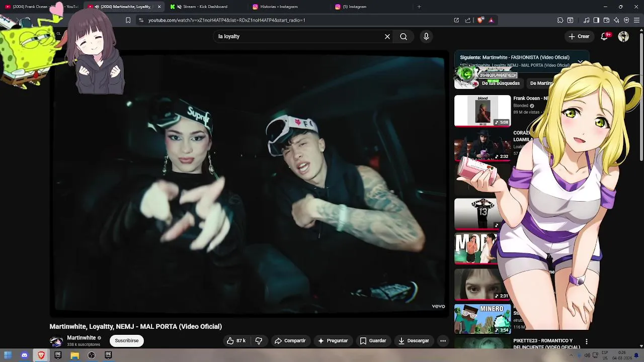This screenshot has width=644, height=362.
Task: Open the Brave Rewards triangle icon
Action: (x=491, y=20)
